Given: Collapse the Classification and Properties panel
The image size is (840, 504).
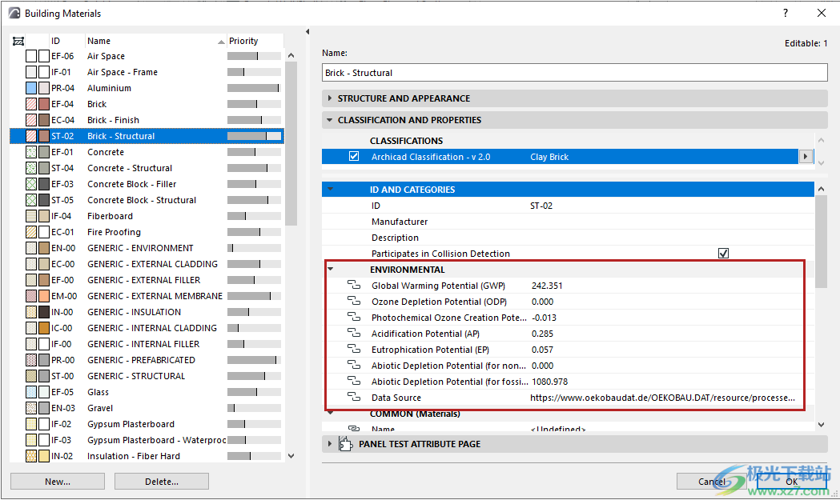Looking at the screenshot, I should coord(330,120).
